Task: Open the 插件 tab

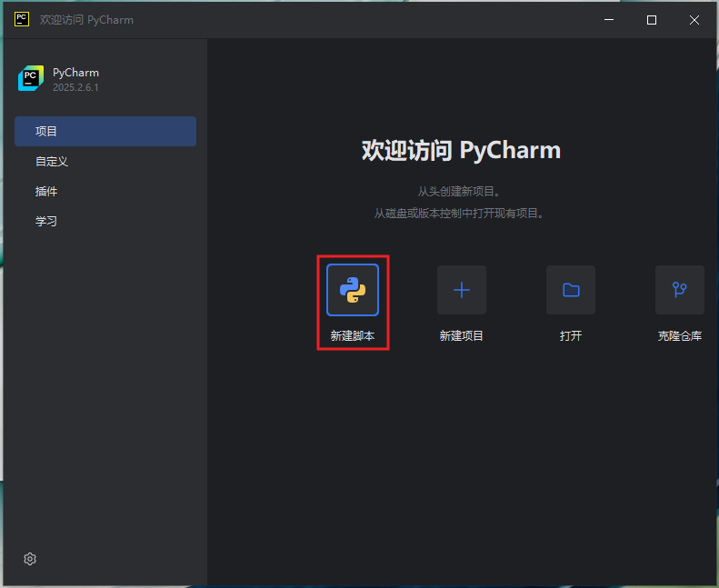Action: click(105, 191)
